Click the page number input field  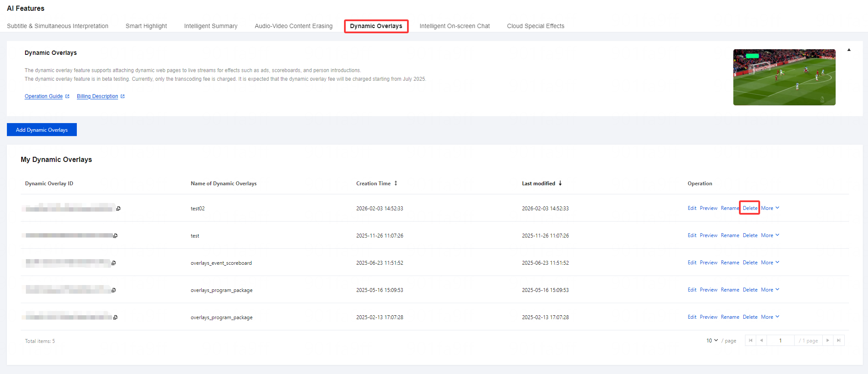(x=780, y=341)
